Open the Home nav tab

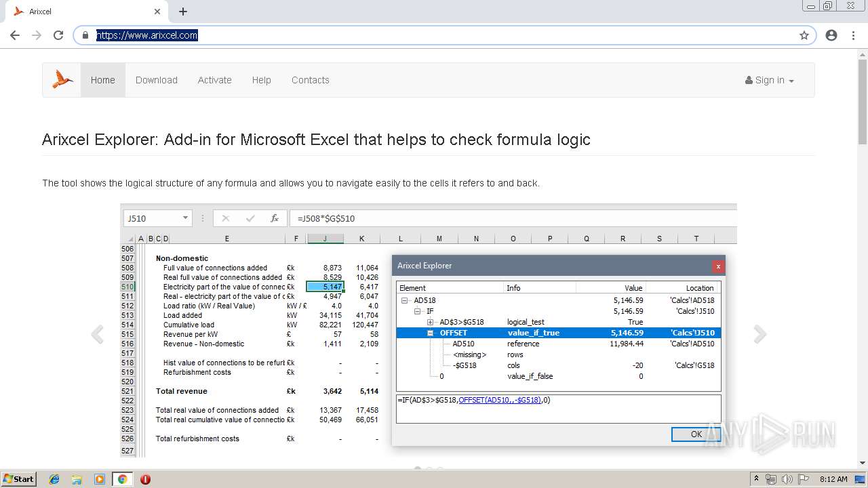click(103, 80)
